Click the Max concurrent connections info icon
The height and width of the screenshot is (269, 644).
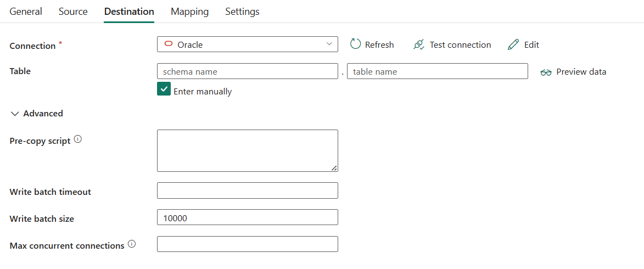[132, 244]
